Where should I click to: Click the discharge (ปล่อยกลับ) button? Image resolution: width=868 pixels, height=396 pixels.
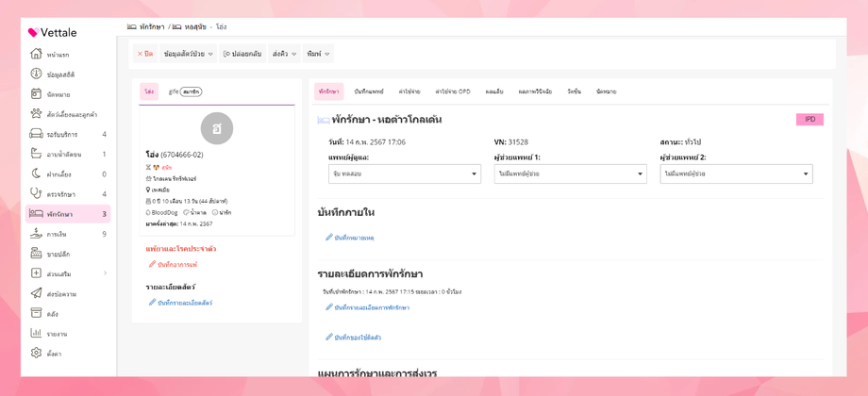[242, 54]
